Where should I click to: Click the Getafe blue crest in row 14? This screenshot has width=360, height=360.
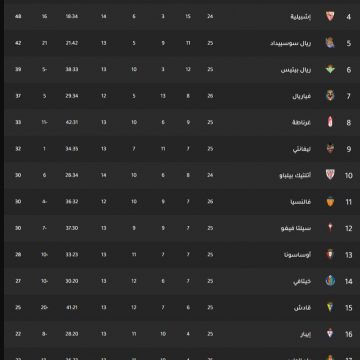pos(330,281)
